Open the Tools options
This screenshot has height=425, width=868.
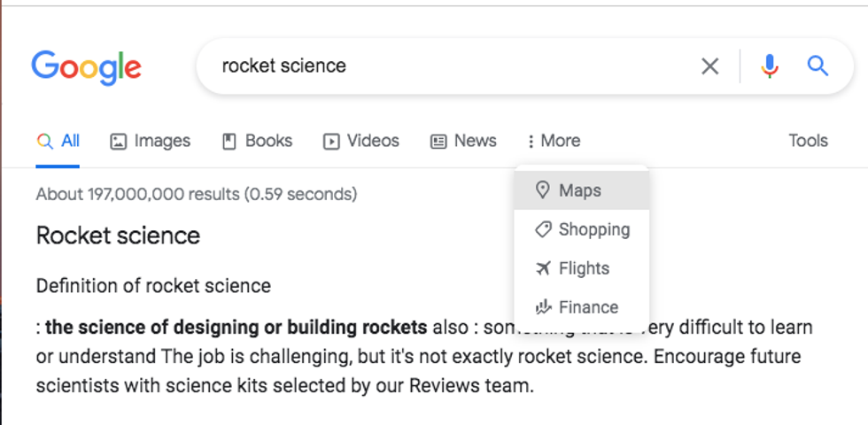[x=808, y=141]
